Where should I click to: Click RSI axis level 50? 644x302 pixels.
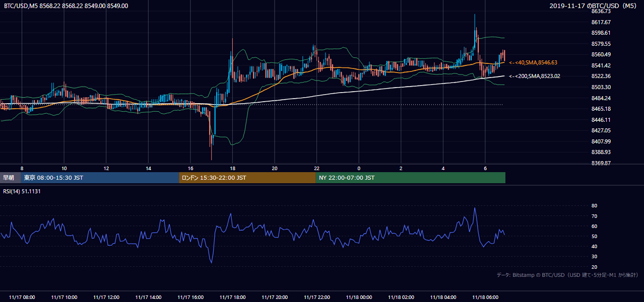pos(595,236)
